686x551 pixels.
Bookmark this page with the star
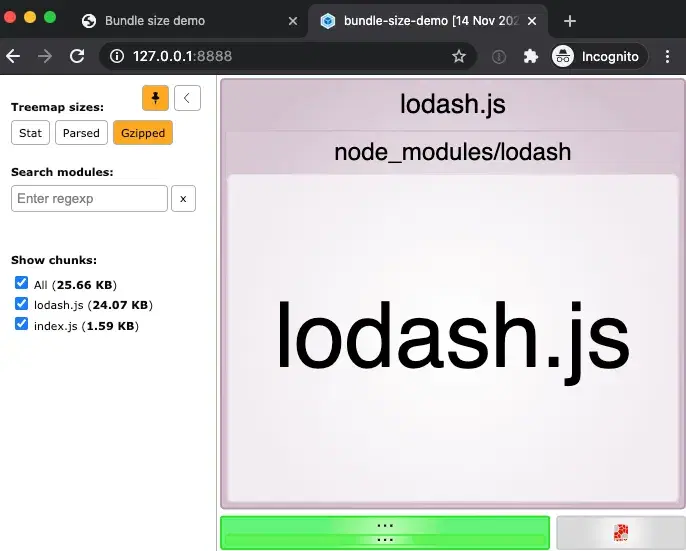[x=458, y=56]
